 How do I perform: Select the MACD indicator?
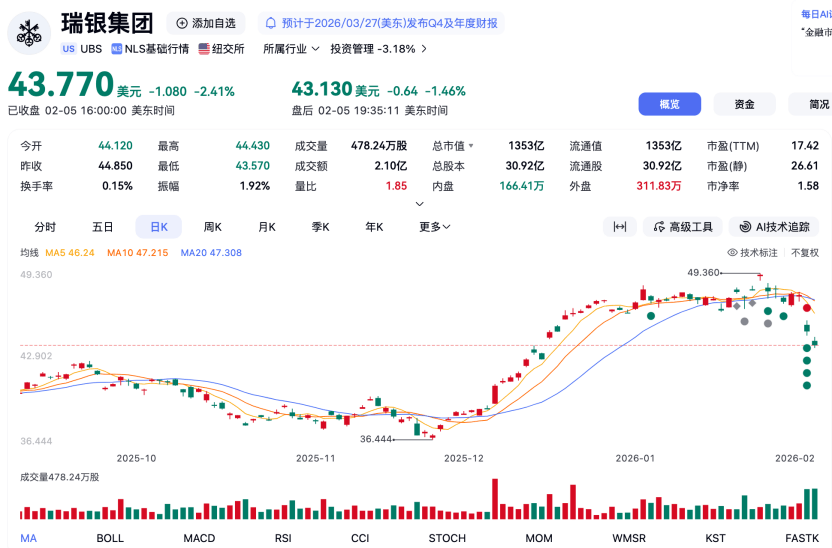[199, 538]
